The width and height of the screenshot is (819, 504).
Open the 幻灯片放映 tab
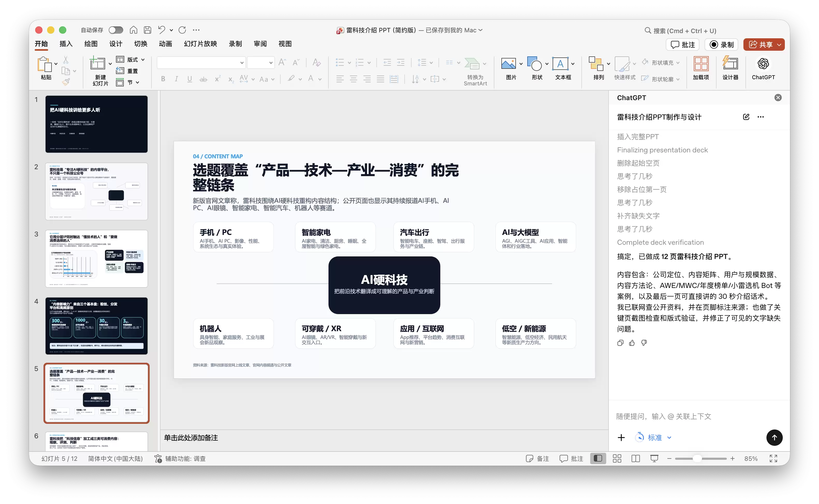pos(200,44)
